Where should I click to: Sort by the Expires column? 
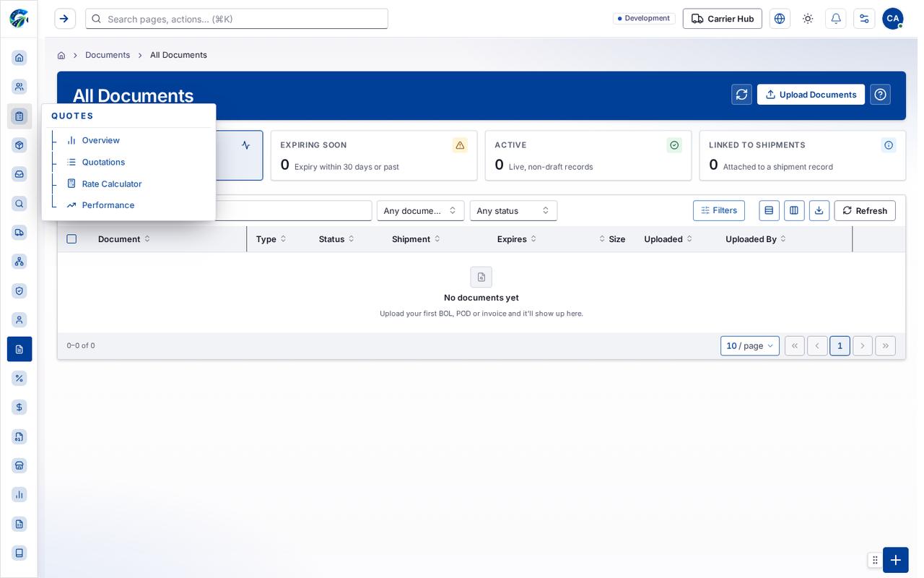click(x=517, y=239)
